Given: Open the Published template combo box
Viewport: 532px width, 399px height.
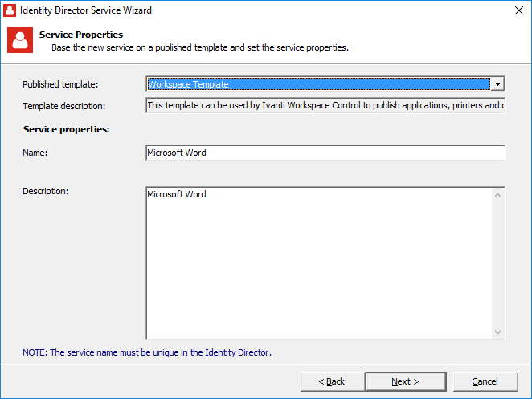Looking at the screenshot, I should pos(318,84).
